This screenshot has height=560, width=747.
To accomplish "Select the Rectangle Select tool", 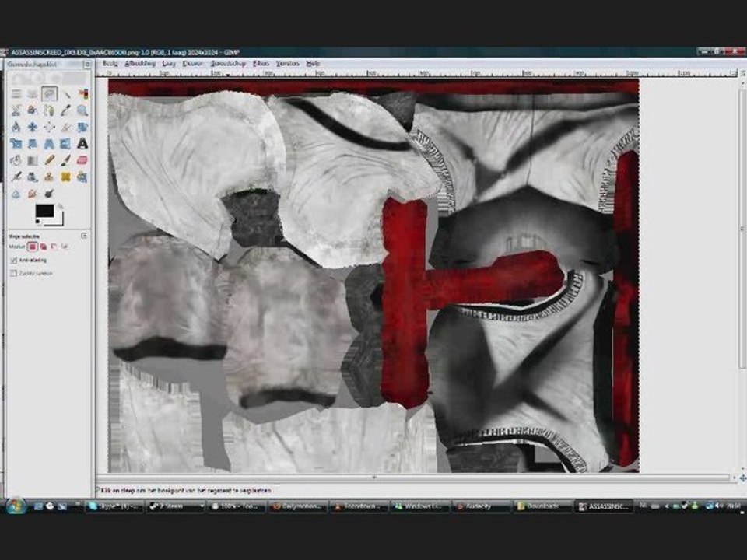I will tap(16, 94).
